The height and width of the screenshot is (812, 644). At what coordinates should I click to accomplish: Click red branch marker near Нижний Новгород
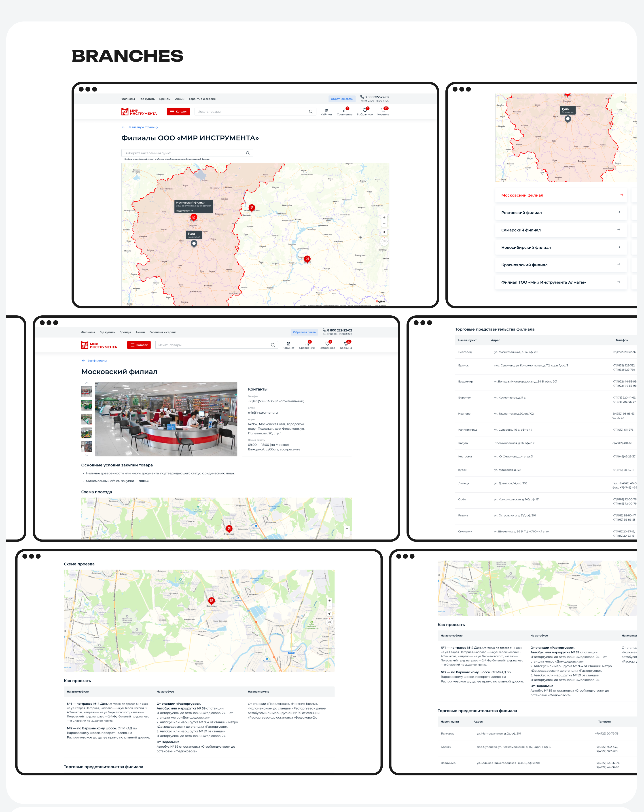252,208
